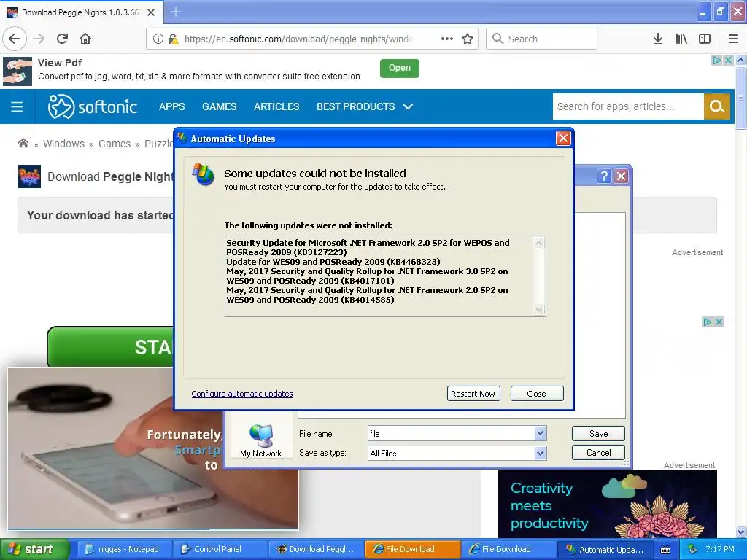Image resolution: width=747 pixels, height=560 pixels.
Task: Open Configure automatic updates link
Action: [242, 394]
